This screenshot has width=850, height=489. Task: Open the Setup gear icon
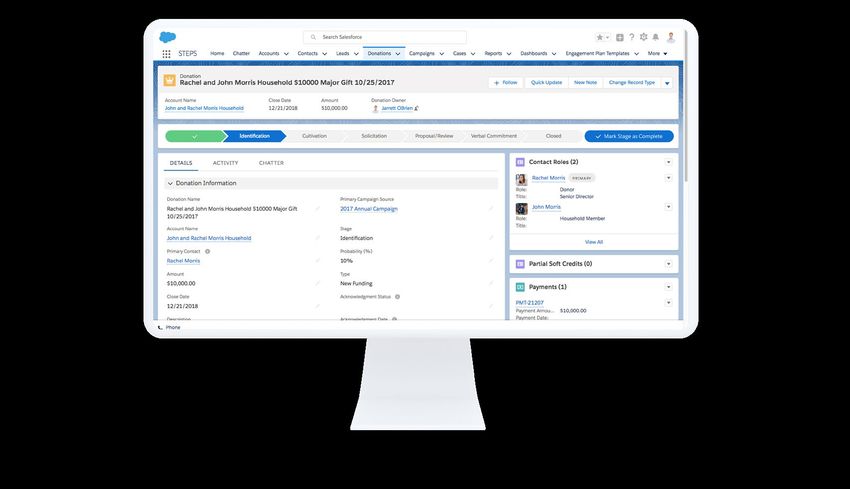643,37
